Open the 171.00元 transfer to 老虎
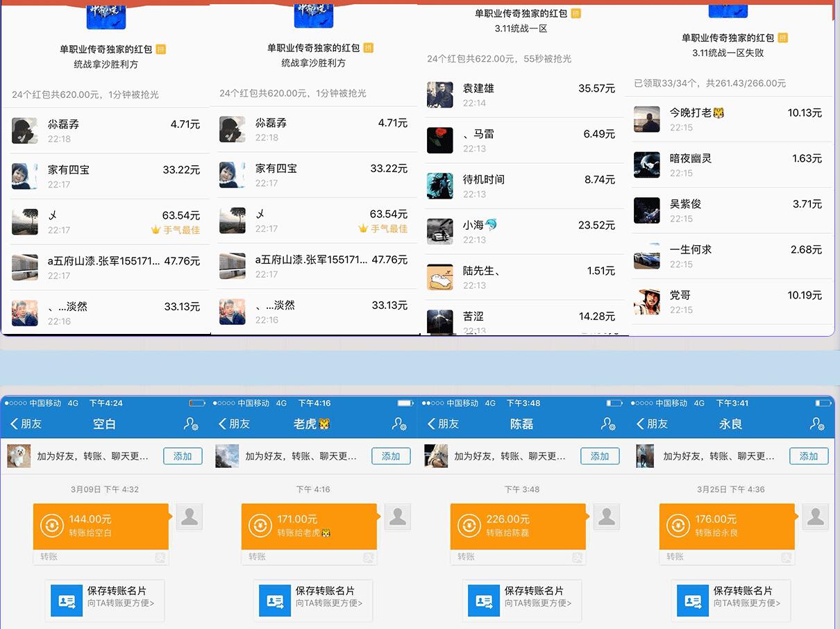 pos(310,526)
